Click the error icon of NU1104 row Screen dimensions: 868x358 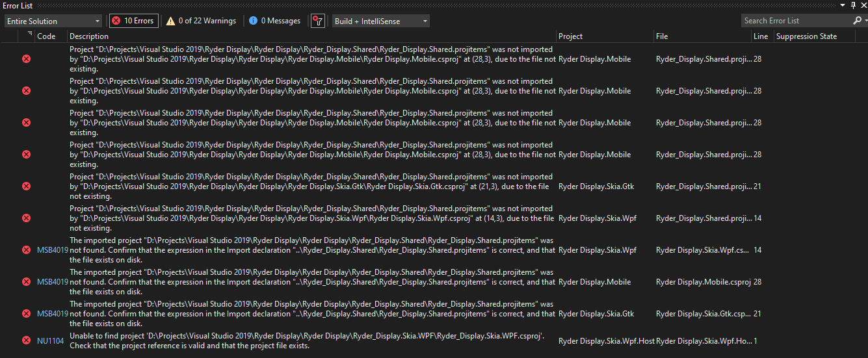click(x=26, y=340)
